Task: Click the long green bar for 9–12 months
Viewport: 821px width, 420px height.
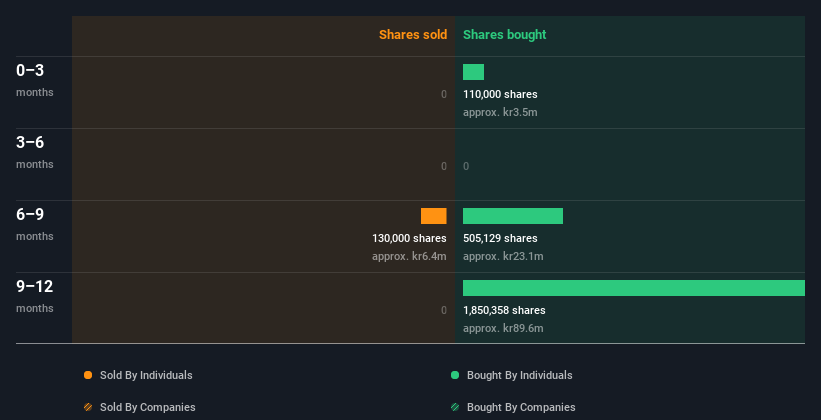Action: (x=634, y=288)
